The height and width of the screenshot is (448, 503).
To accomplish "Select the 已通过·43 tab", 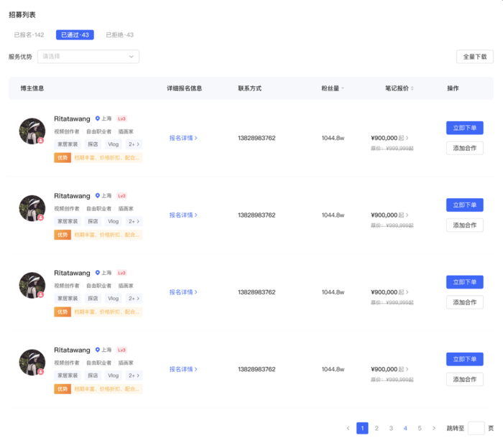I will tap(75, 34).
